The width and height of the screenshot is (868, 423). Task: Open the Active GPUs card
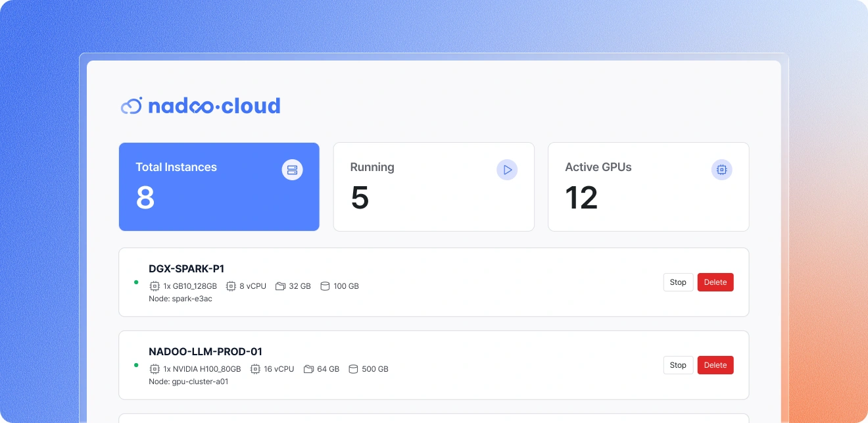[x=648, y=187]
